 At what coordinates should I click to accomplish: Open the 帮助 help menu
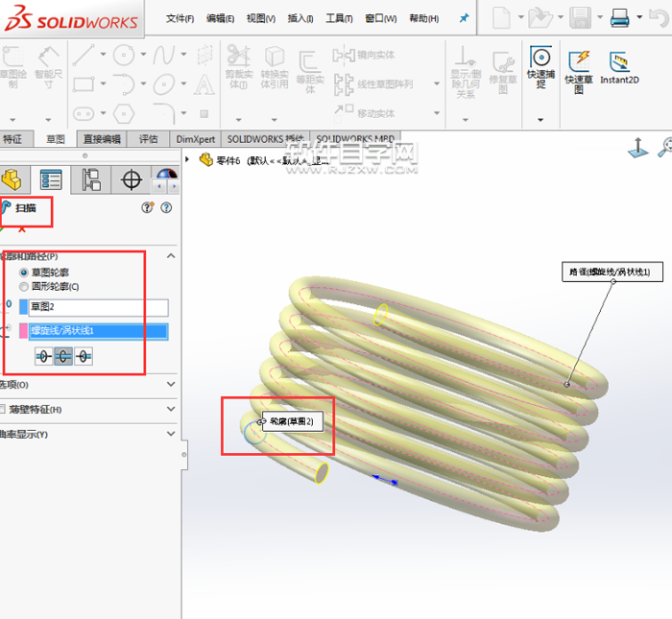tap(424, 18)
